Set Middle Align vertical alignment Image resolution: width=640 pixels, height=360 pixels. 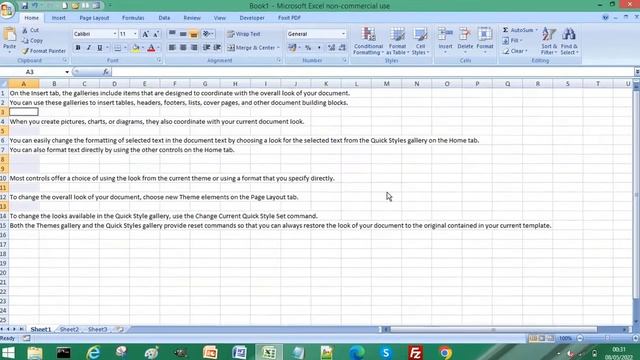183,34
